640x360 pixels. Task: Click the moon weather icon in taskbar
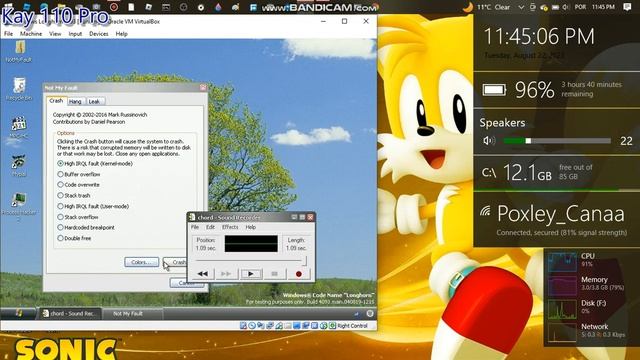[x=468, y=7]
